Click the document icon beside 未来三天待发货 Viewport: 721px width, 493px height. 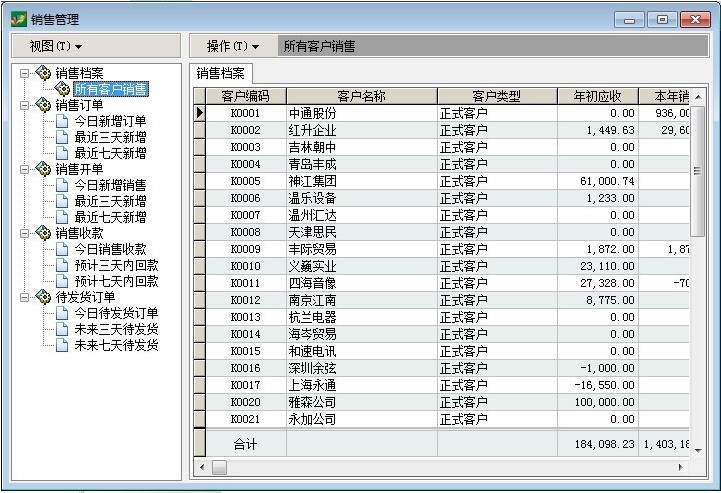[x=62, y=329]
